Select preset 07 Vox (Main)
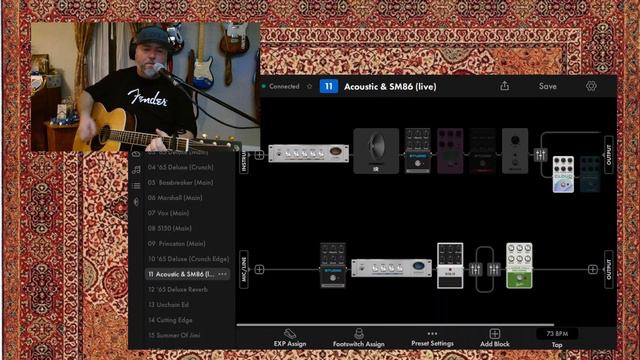This screenshot has width=640, height=360. click(x=169, y=213)
